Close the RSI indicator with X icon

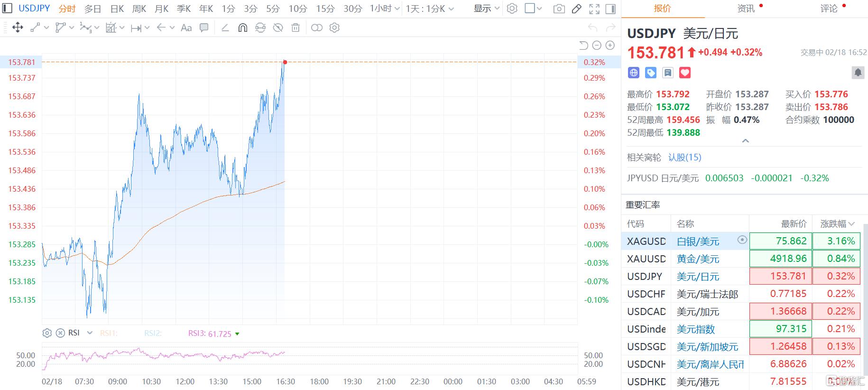[x=60, y=333]
